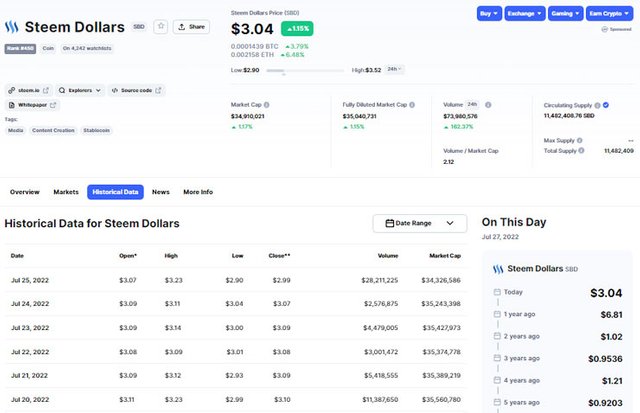Click the Sponsored label icon
Viewport: 640px width, 413px height.
click(604, 29)
